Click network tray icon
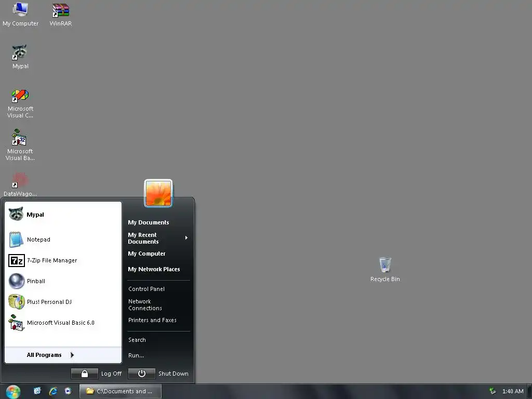This screenshot has width=532, height=399. [493, 391]
